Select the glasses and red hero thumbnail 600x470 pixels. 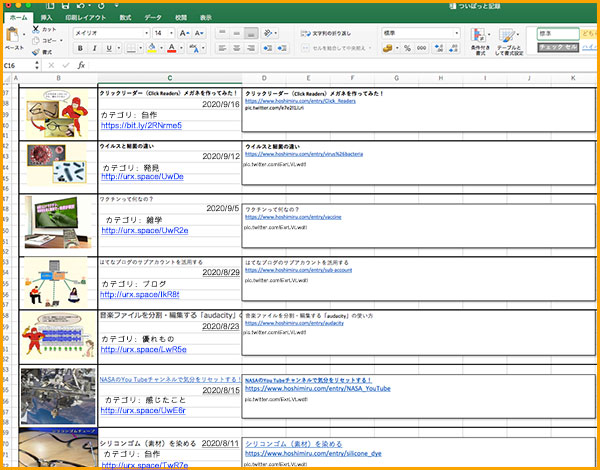[x=57, y=114]
